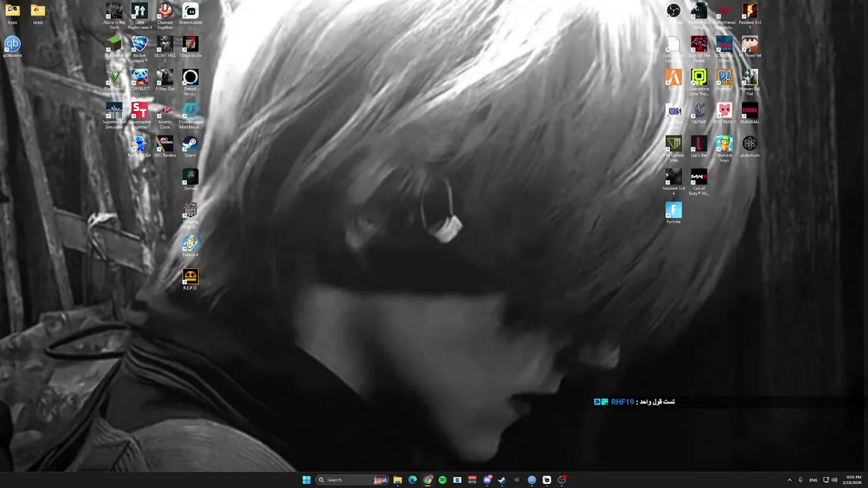Select the PlateUp! shortcut
868x488 pixels.
724,81
